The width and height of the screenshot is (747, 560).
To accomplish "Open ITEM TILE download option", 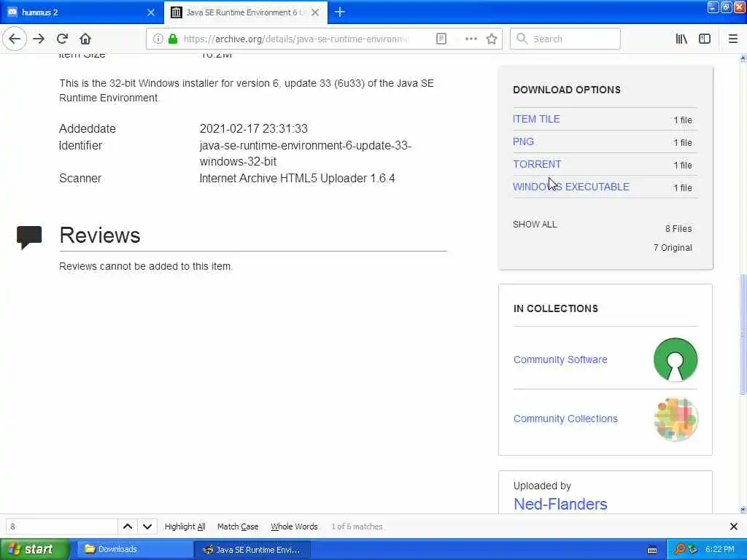I will [x=536, y=119].
